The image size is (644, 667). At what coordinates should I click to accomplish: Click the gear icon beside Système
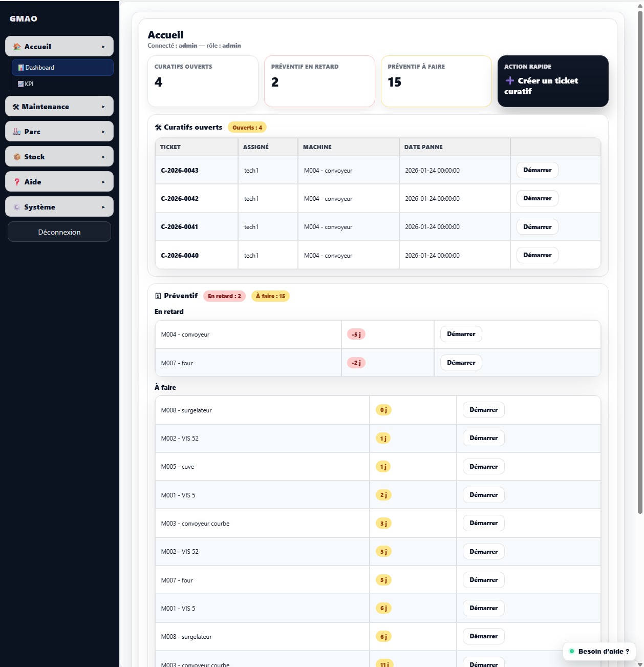pos(17,207)
